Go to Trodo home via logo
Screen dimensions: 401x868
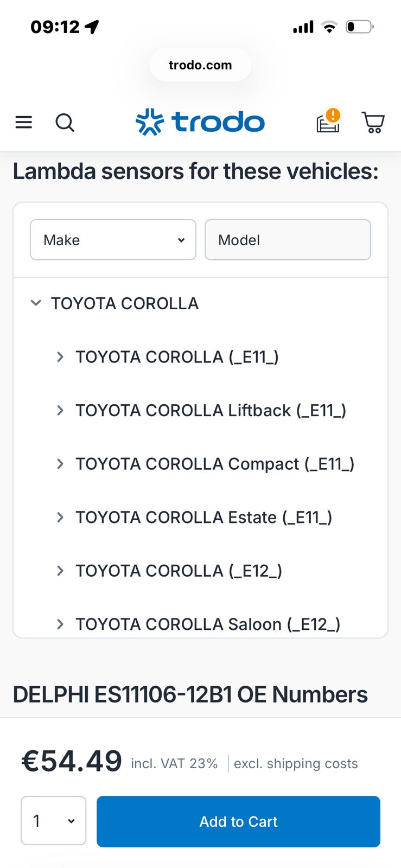pos(200,122)
